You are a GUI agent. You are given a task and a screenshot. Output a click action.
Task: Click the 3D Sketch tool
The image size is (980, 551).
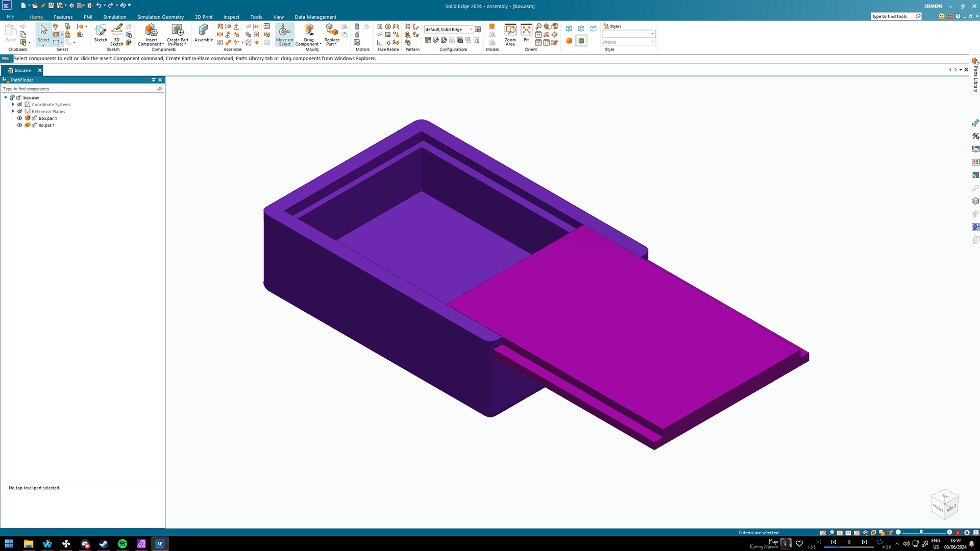coord(117,35)
